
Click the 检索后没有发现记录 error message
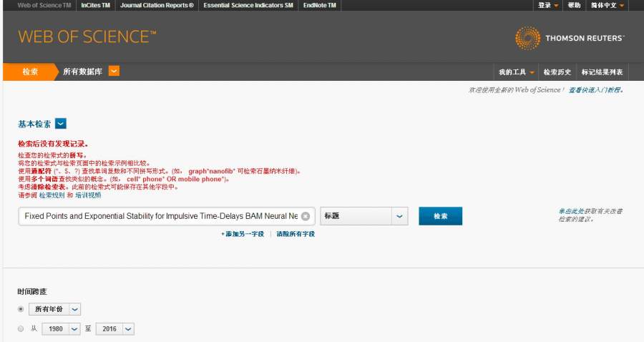pos(53,144)
